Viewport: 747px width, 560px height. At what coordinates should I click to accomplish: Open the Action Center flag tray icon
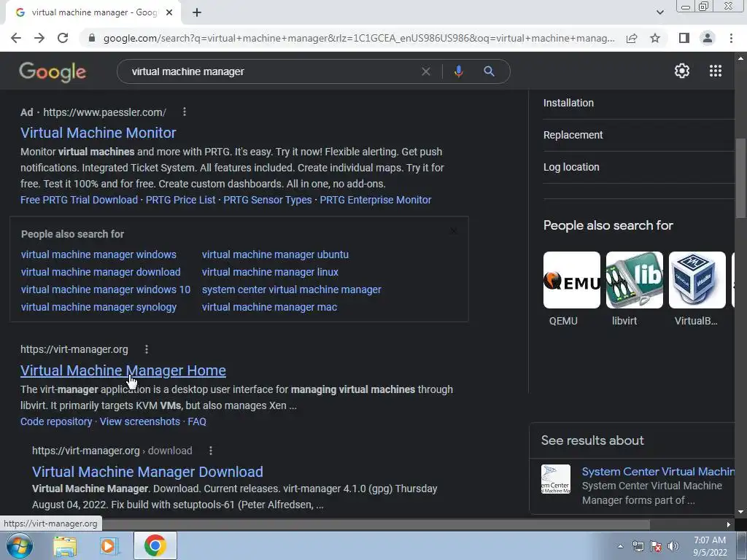click(x=656, y=546)
